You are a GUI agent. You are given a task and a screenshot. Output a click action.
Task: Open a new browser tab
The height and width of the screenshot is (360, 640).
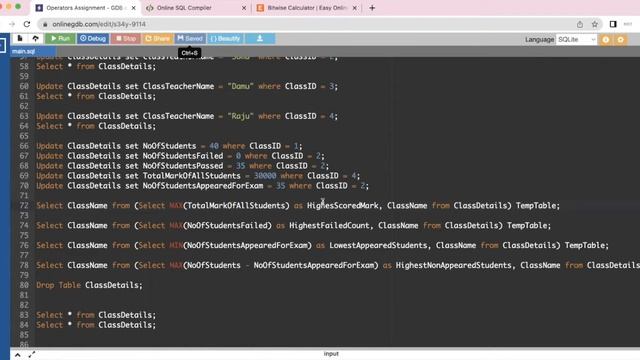point(372,8)
